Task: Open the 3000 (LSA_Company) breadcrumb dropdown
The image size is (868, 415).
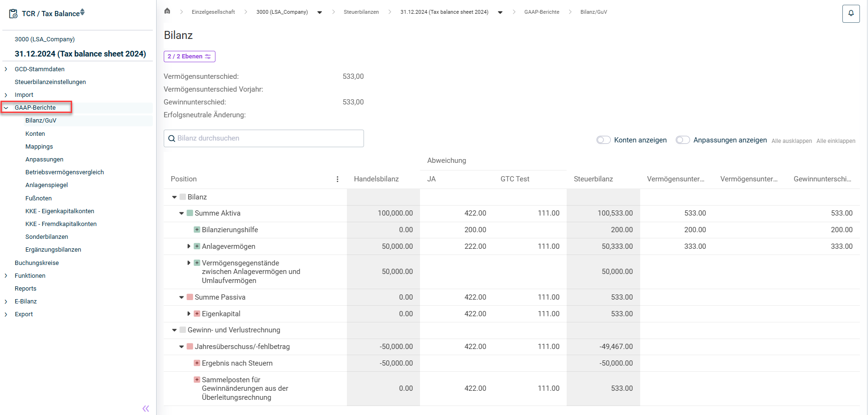Action: pyautogui.click(x=319, y=12)
